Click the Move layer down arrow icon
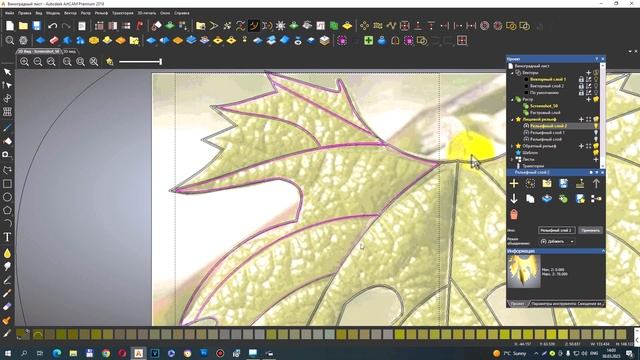Viewport: 640px width, 360px height. [x=514, y=199]
